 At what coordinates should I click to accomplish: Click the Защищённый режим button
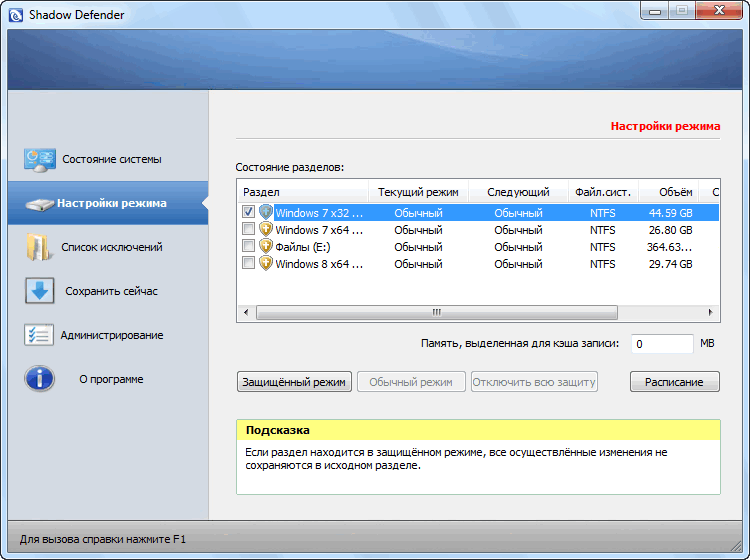click(x=294, y=382)
